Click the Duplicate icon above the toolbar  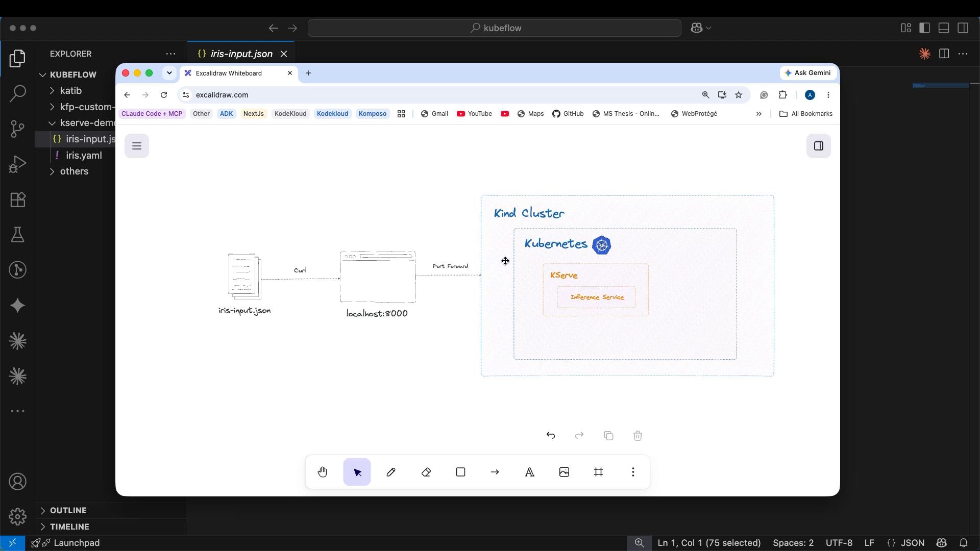[608, 436]
